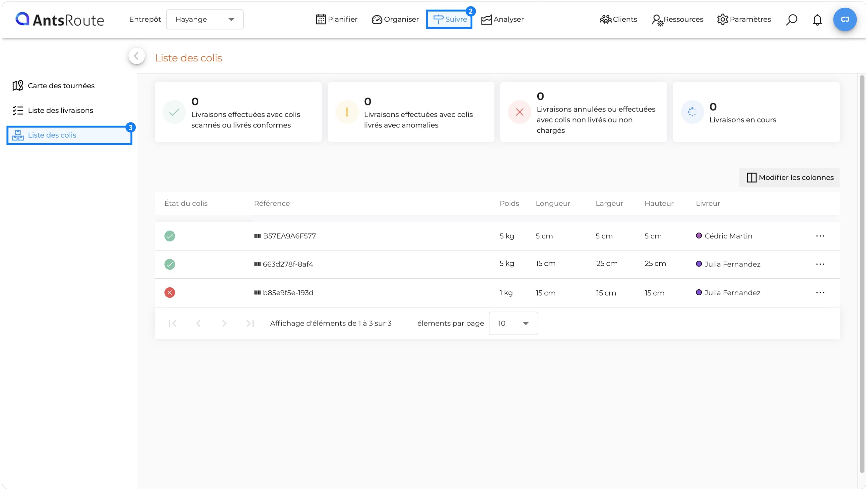Screen dimensions: 868x490
Task: Click the AntsRoute logo
Action: point(60,19)
